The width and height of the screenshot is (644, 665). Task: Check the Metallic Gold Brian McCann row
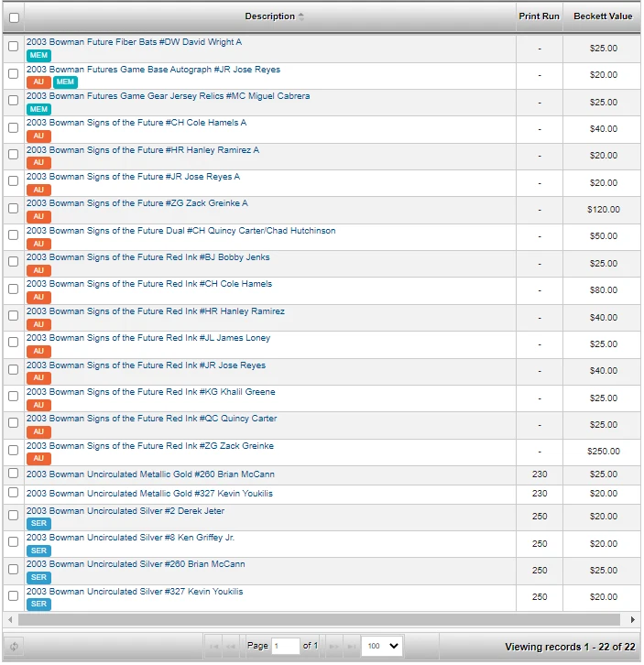[x=13, y=473]
